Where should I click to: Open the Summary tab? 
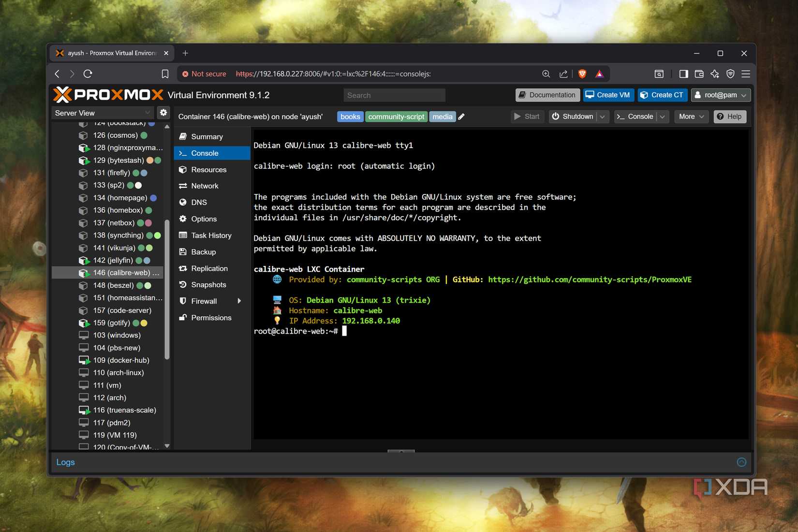212,137
